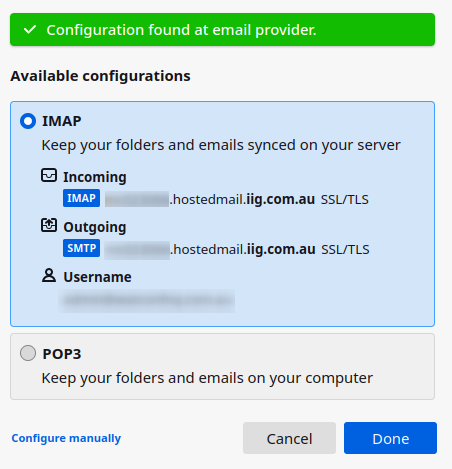Click the blurred username value

147,301
